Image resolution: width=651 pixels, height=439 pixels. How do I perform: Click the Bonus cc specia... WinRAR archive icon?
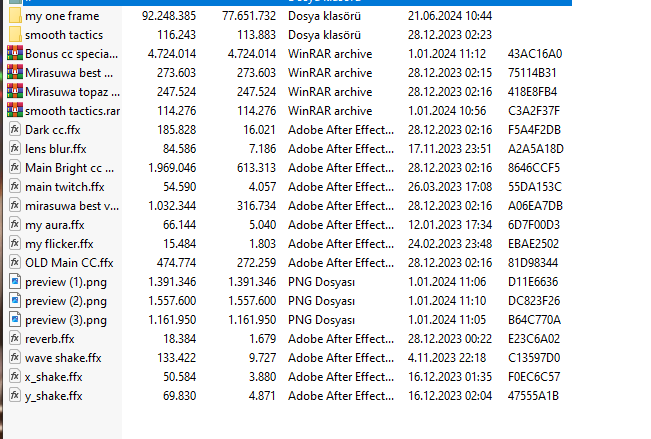click(x=15, y=54)
